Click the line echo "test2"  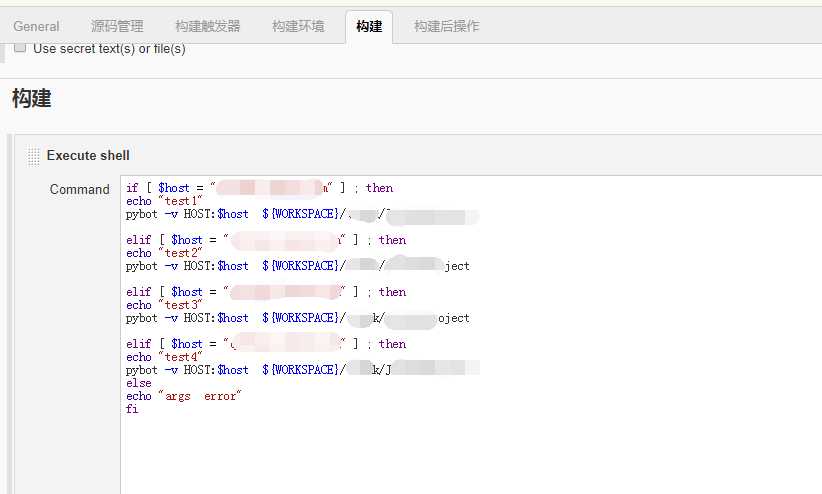point(164,253)
